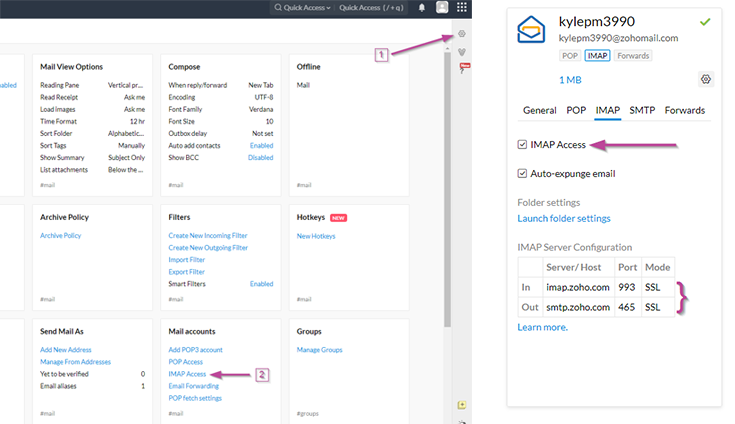Screen dimensions: 735x424
Task: Open the apps grid launcher
Action: tap(461, 7)
